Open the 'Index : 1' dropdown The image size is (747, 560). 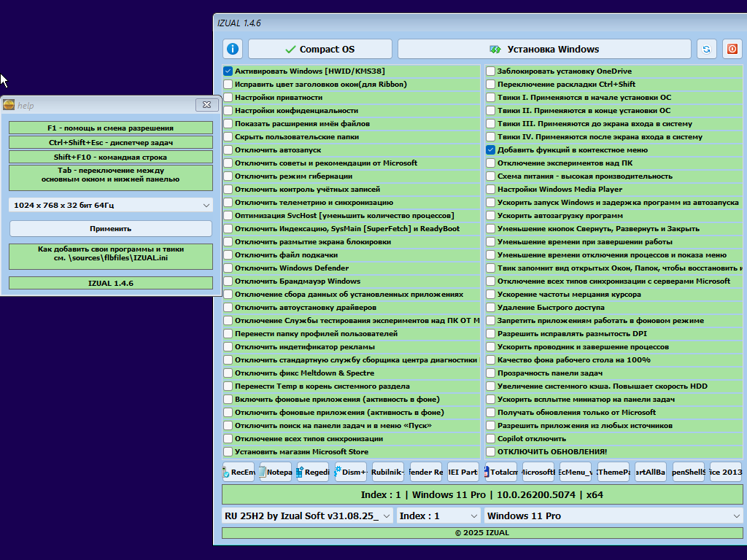pos(438,516)
